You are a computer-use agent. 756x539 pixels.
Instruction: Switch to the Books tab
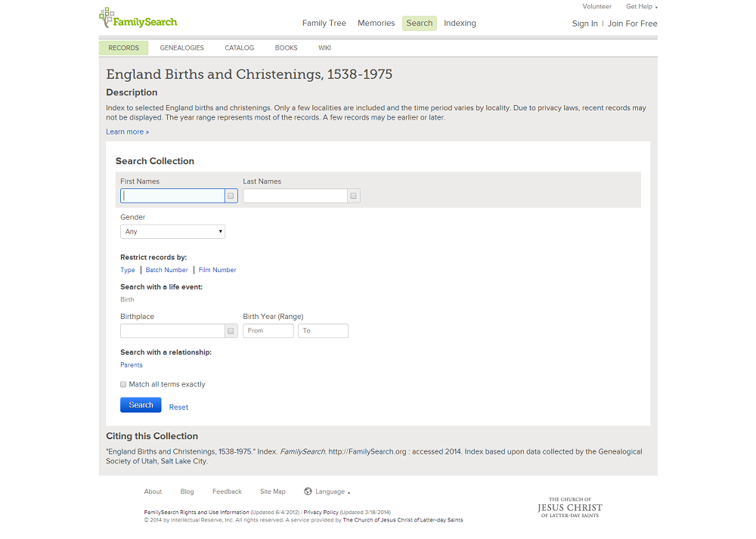pos(286,48)
